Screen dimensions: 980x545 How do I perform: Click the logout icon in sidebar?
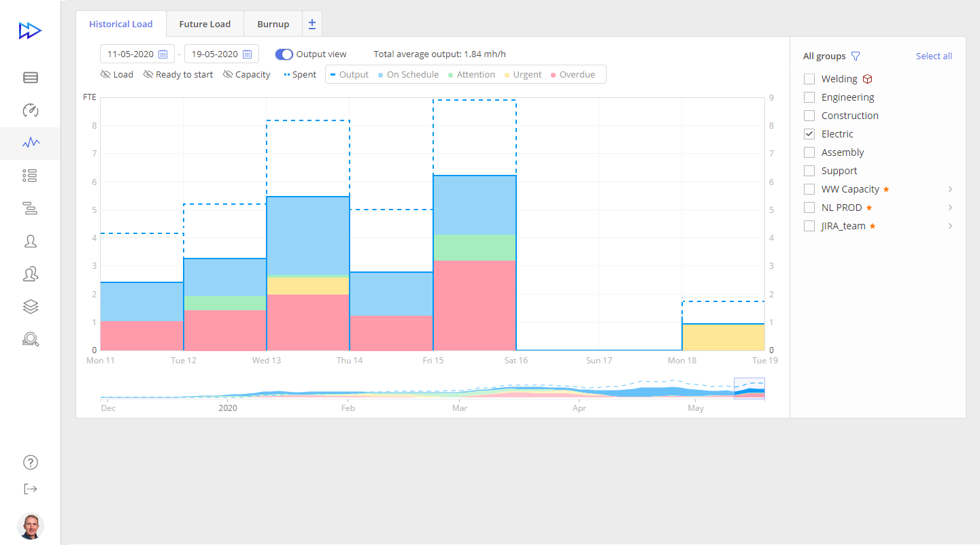pos(30,489)
